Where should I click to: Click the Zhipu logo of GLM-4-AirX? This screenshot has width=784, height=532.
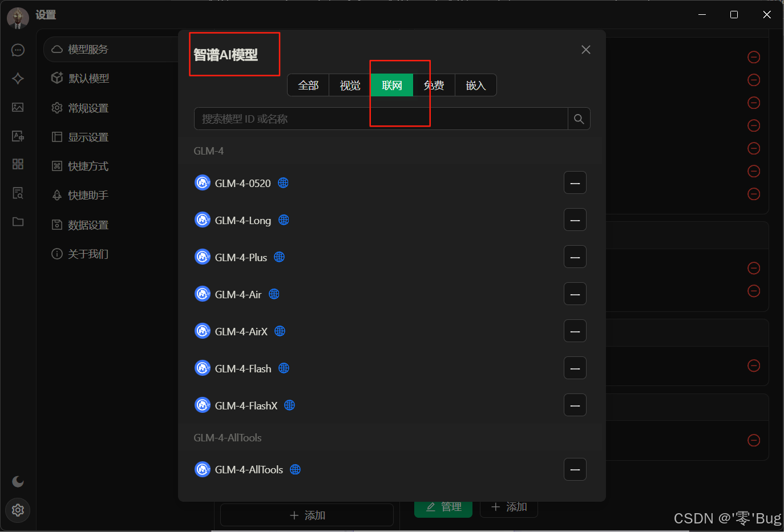pos(203,331)
